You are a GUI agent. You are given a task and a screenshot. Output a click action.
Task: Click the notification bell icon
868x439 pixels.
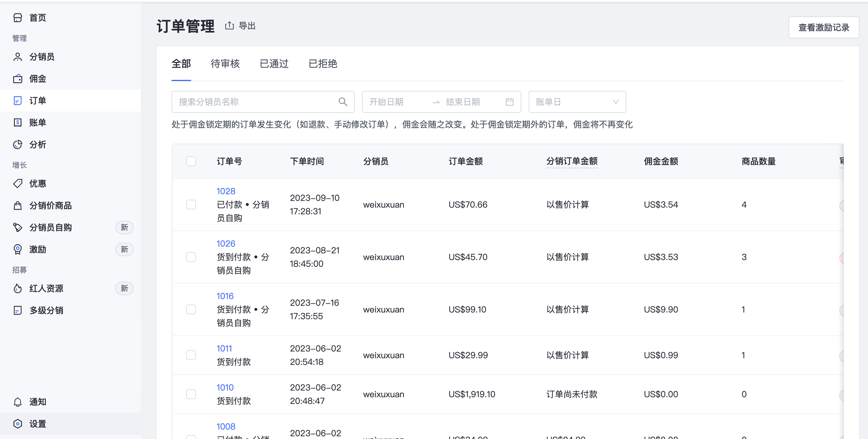tap(17, 402)
